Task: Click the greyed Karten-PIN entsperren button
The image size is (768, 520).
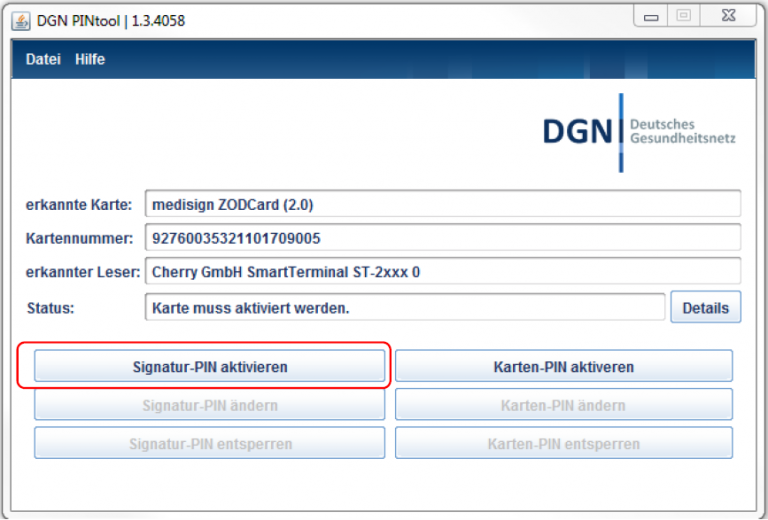Action: click(x=564, y=443)
